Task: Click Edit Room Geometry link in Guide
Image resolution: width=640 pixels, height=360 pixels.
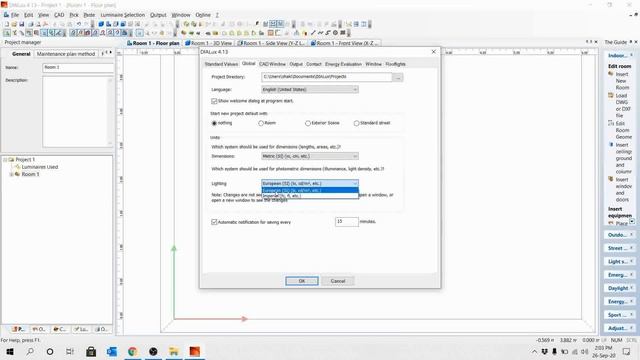Action: [x=623, y=130]
